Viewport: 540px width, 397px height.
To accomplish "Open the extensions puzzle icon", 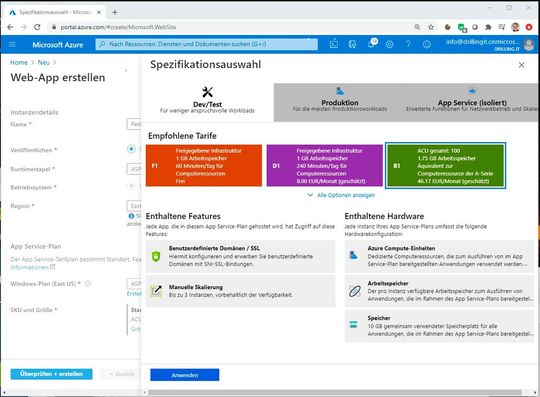I will tap(488, 27).
